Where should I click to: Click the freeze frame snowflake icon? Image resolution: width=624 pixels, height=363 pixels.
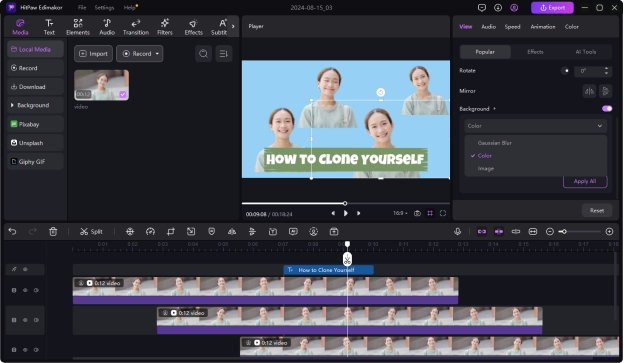point(130,231)
